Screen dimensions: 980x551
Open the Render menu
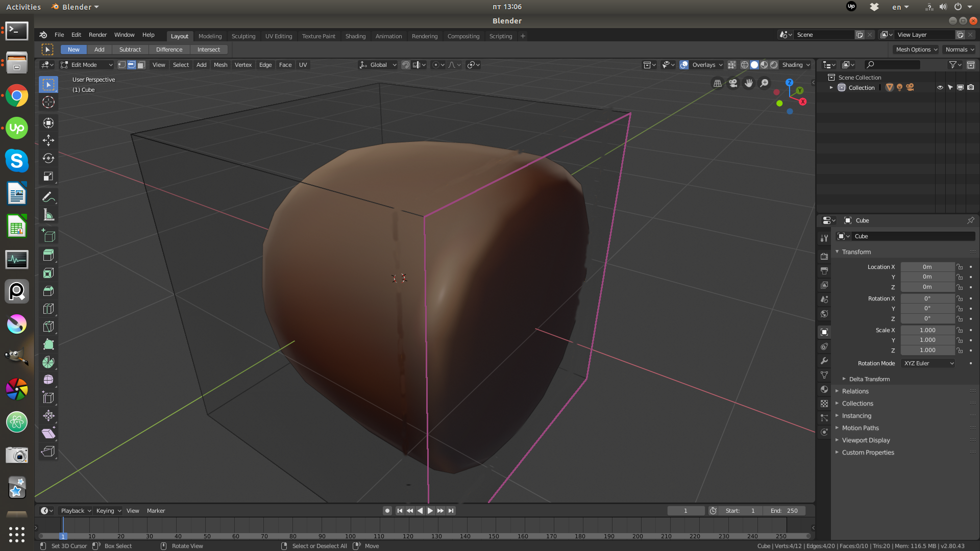97,35
